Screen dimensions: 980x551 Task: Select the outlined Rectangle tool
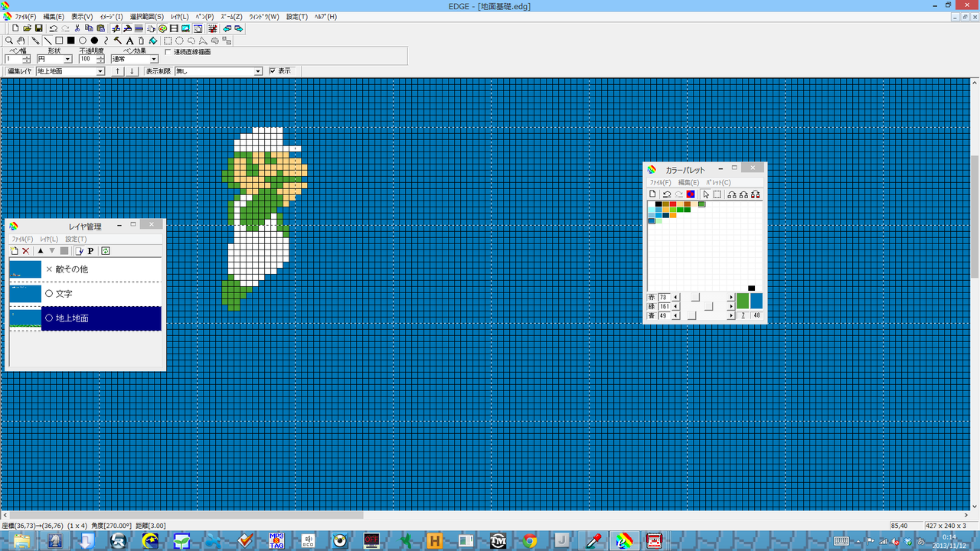[x=59, y=41]
